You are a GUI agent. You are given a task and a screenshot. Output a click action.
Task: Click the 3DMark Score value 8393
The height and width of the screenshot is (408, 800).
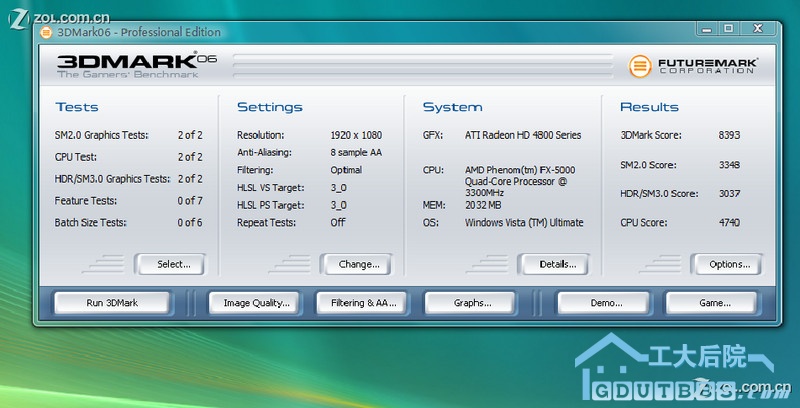coord(729,135)
